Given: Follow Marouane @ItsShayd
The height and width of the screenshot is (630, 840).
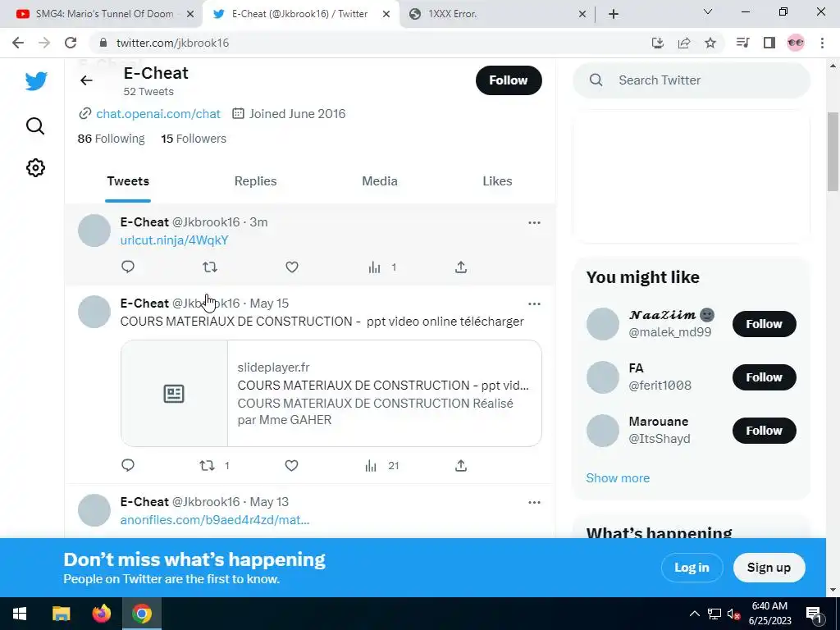Looking at the screenshot, I should (x=764, y=431).
